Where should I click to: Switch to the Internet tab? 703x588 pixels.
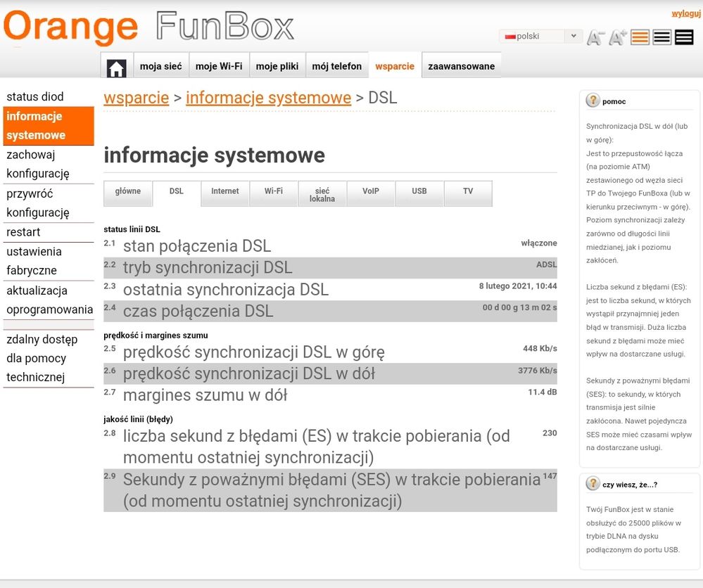click(x=225, y=191)
